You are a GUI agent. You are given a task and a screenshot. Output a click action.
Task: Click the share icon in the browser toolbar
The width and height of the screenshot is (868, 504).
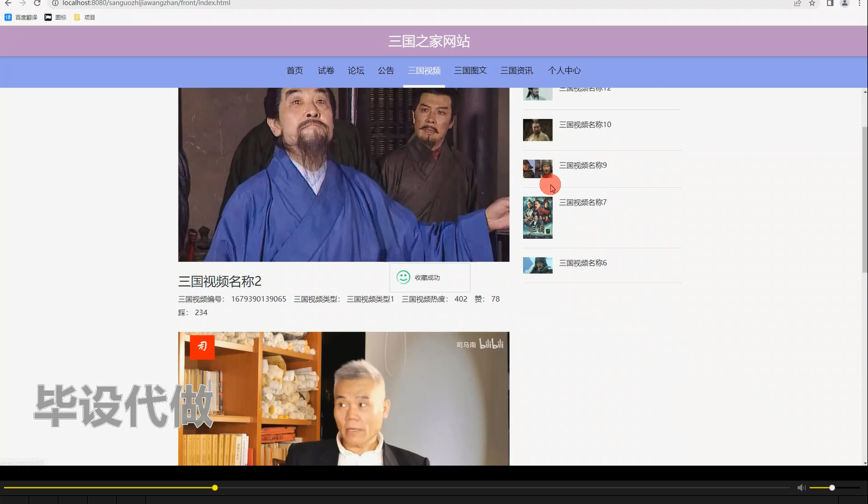click(797, 3)
